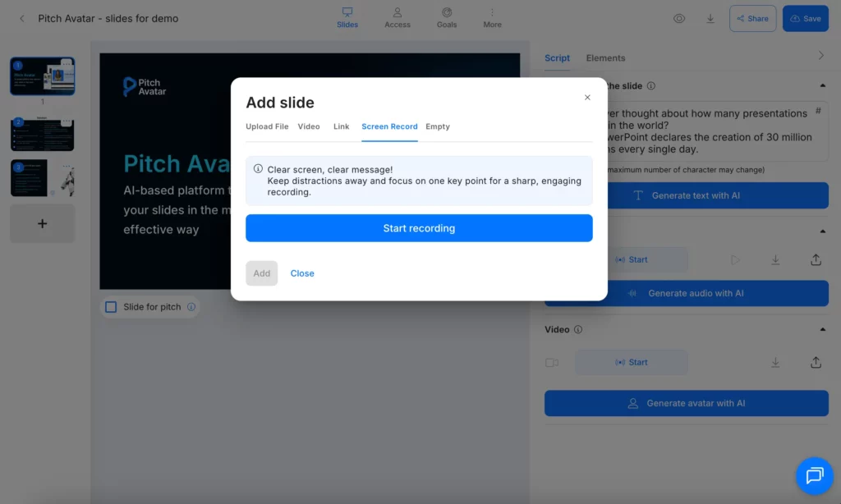
Task: Collapse the slide text section arrow
Action: point(822,85)
